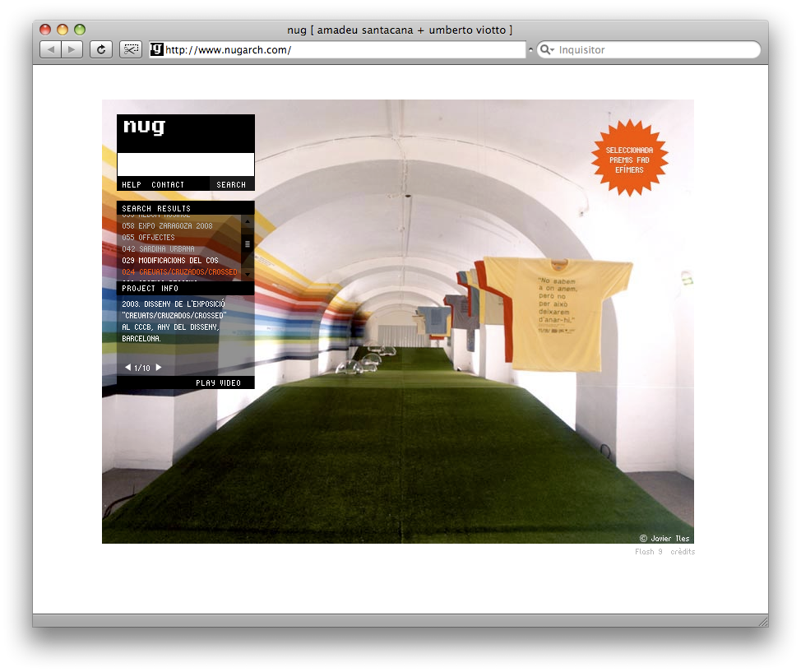Click the scissors web clip toolbar button
This screenshot has height=672, width=801.
click(x=131, y=49)
